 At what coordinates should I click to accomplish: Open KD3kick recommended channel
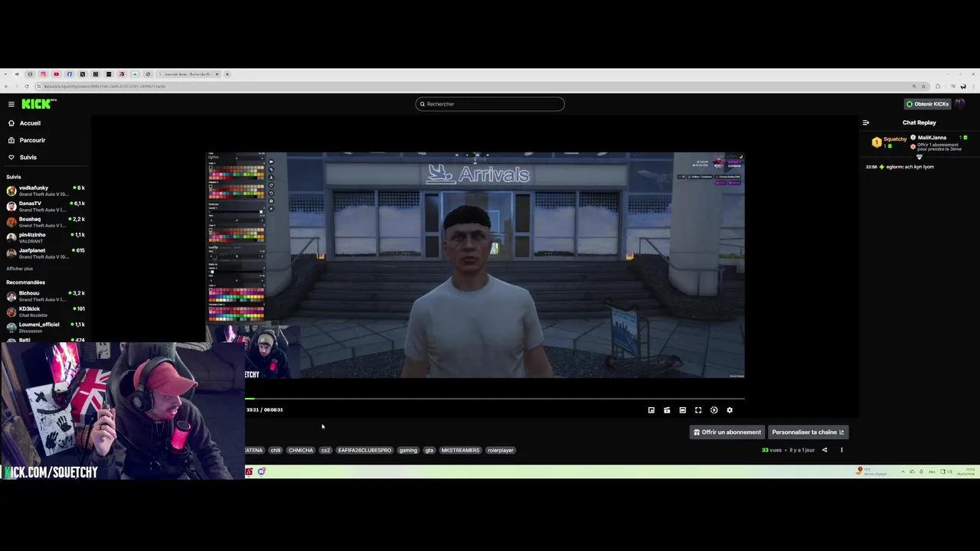(46, 311)
